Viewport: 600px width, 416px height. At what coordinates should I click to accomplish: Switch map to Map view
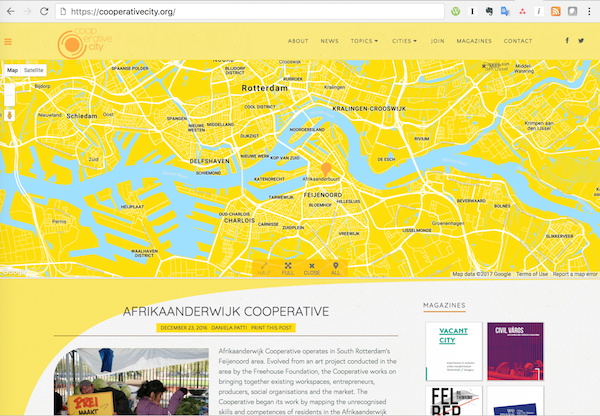(12, 70)
